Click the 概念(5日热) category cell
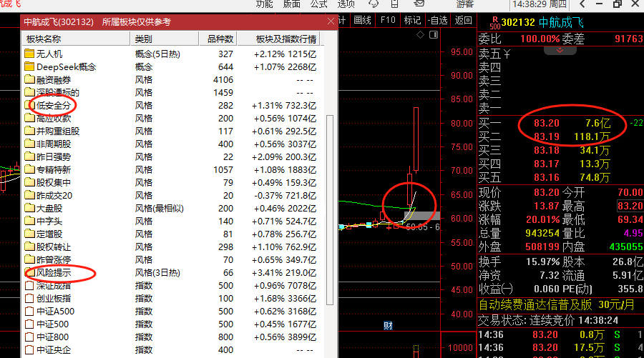Viewport: 644px width, 358px height. pyautogui.click(x=157, y=54)
